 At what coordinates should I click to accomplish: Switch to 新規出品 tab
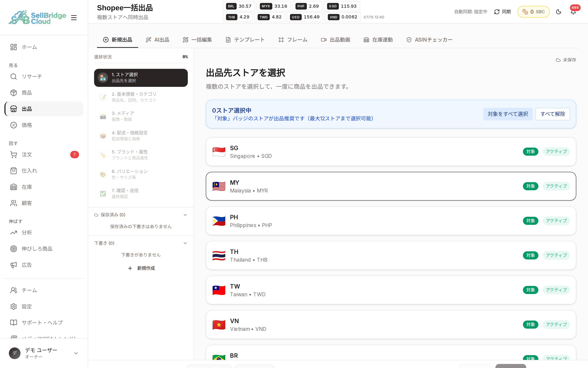118,40
